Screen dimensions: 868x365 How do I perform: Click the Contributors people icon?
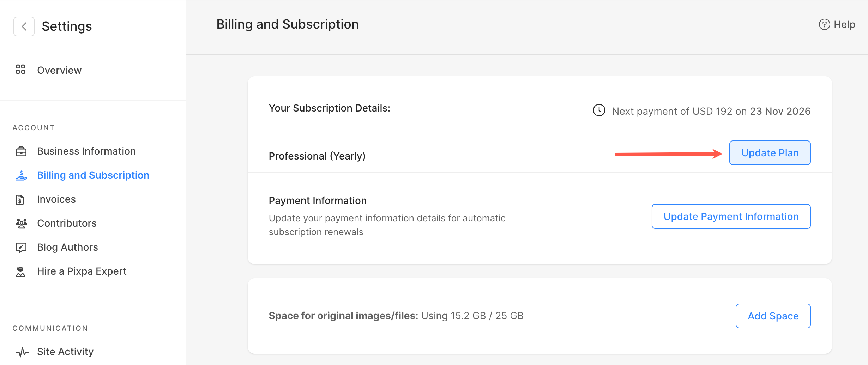tap(21, 223)
